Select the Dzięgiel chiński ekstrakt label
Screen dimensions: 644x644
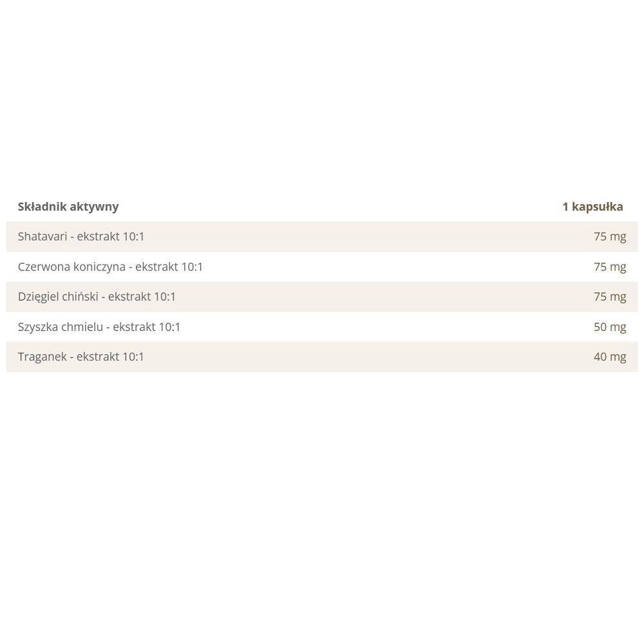pos(97,297)
